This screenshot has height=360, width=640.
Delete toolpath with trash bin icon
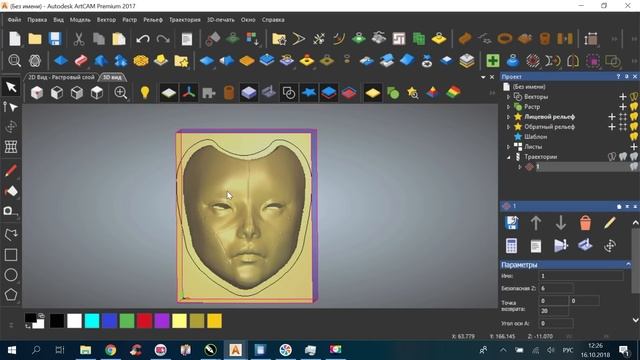coord(585,223)
